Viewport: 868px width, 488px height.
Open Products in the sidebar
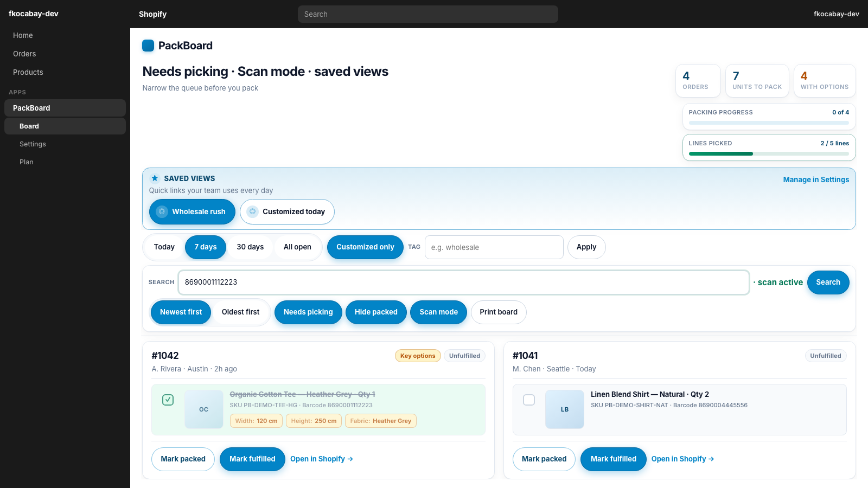(x=65, y=72)
